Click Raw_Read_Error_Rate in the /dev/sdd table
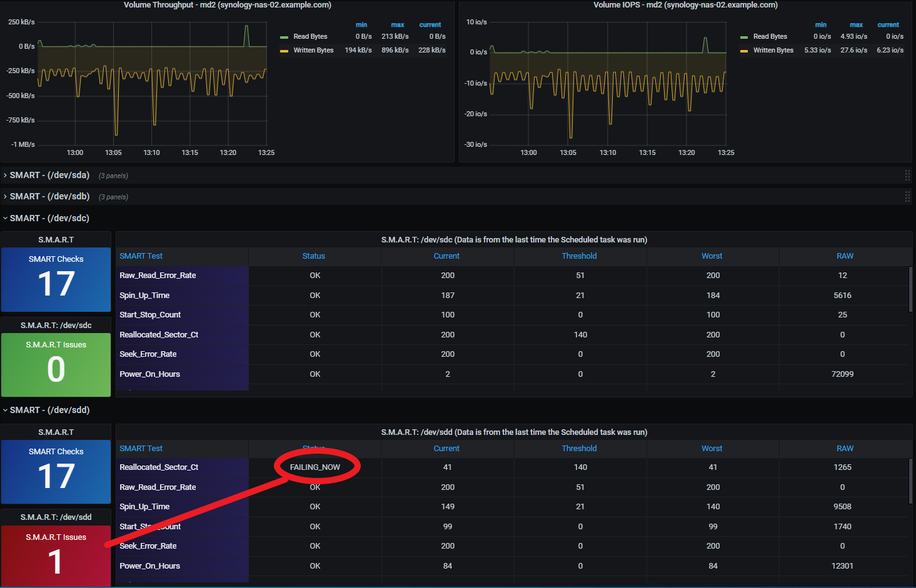Screen dimensions: 916x588 pyautogui.click(x=158, y=487)
